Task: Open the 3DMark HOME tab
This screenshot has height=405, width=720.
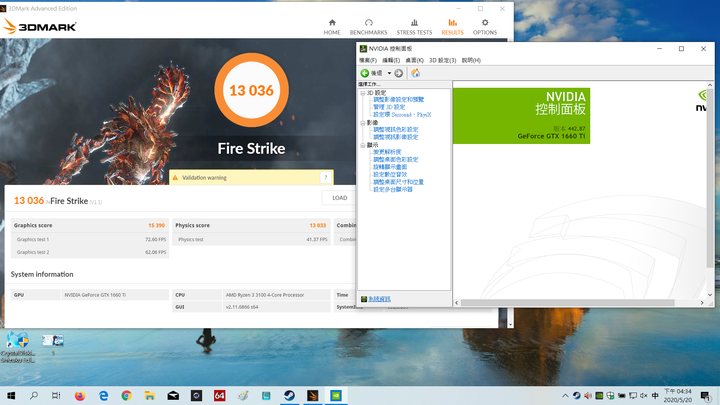Action: (332, 27)
